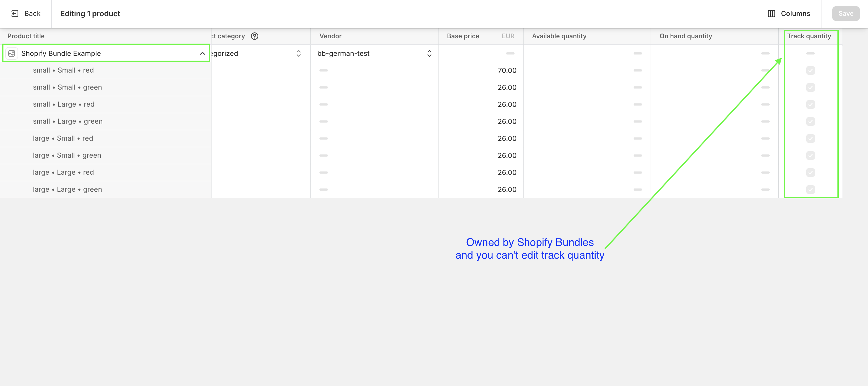Image resolution: width=868 pixels, height=386 pixels.
Task: Click the Base price column header
Action: tap(463, 36)
